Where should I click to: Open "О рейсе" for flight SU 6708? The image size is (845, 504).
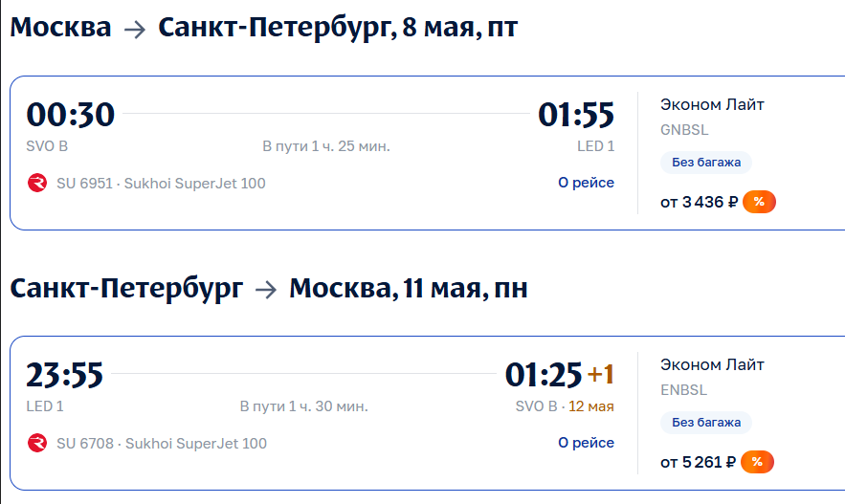tap(586, 443)
